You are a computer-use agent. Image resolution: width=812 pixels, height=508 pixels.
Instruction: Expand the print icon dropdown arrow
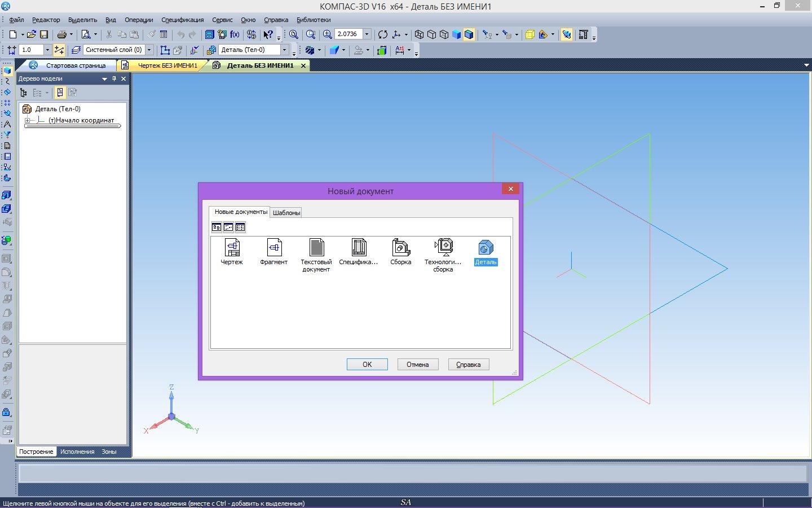click(x=71, y=34)
